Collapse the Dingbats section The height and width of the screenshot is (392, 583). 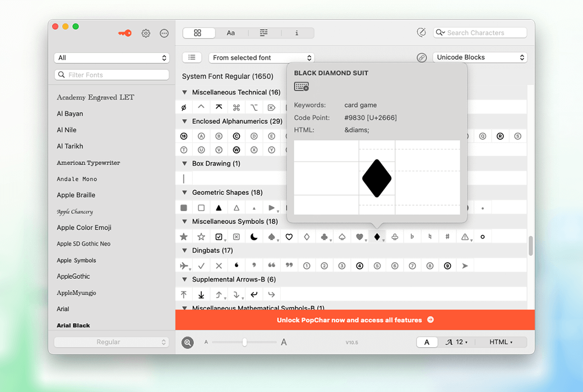click(x=184, y=250)
